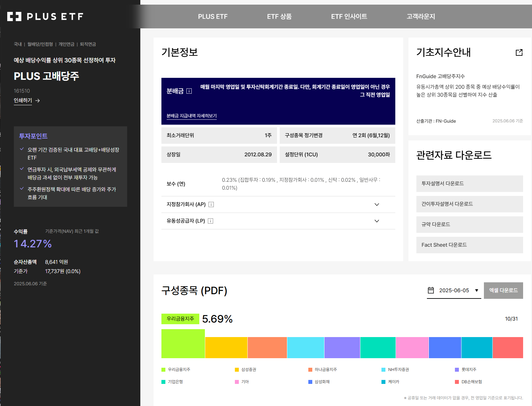Open the PLUS ETF menu
Screen dimensions: 532x406
click(213, 16)
